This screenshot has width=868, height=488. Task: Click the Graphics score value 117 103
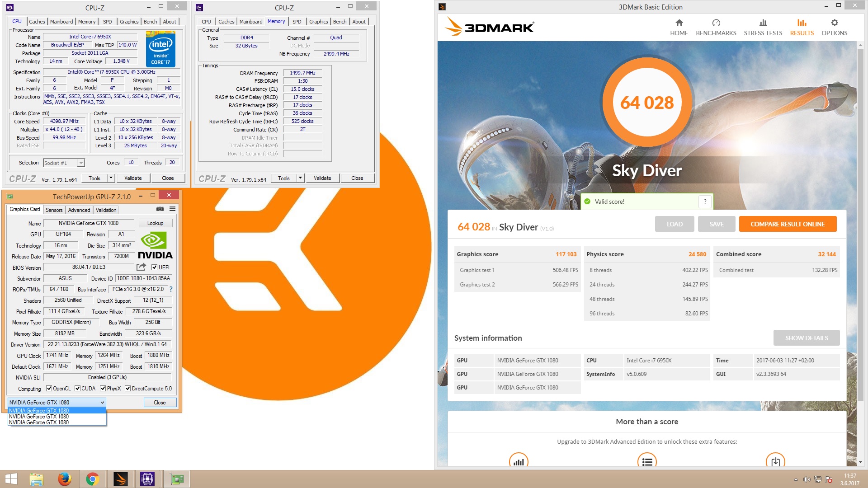click(566, 254)
